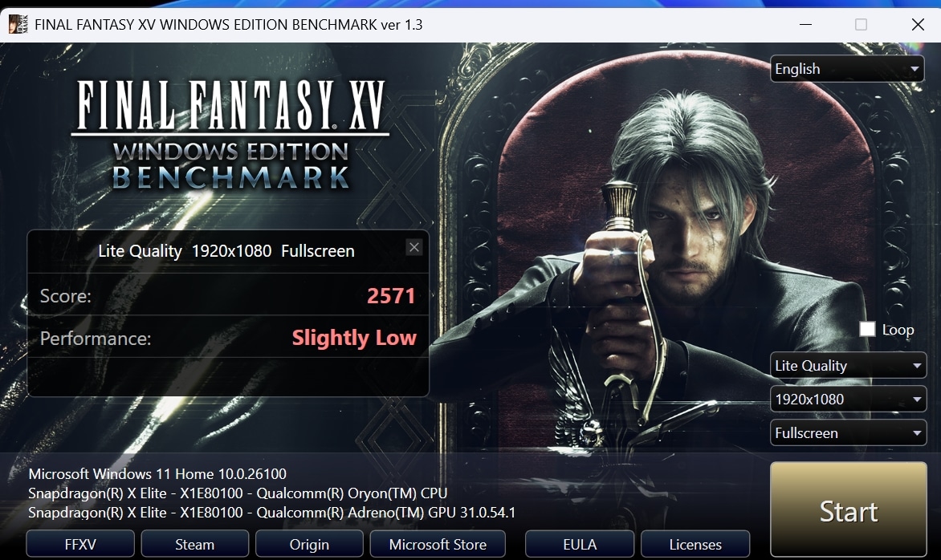This screenshot has width=941, height=560.
Task: View the EULA
Action: [580, 544]
